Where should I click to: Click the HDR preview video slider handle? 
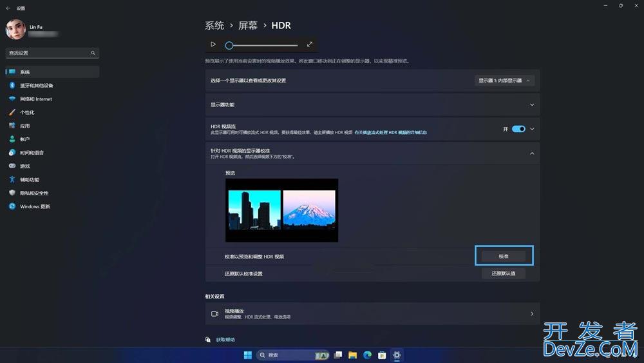tap(229, 45)
